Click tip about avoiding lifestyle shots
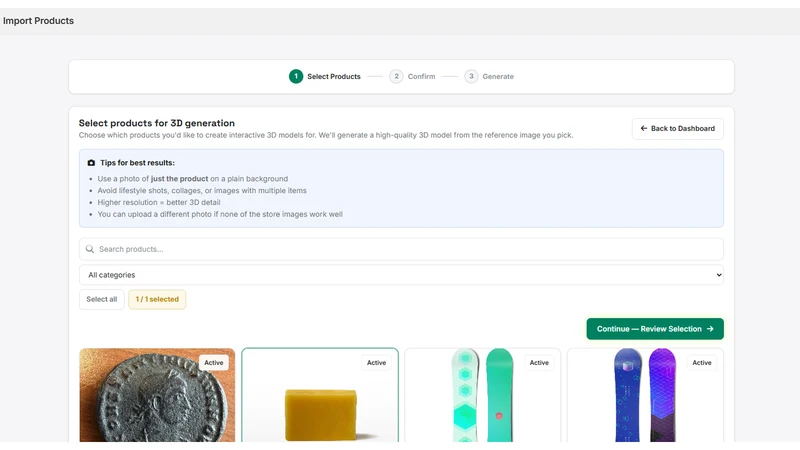Viewport: 800px width, 450px height. click(x=202, y=190)
